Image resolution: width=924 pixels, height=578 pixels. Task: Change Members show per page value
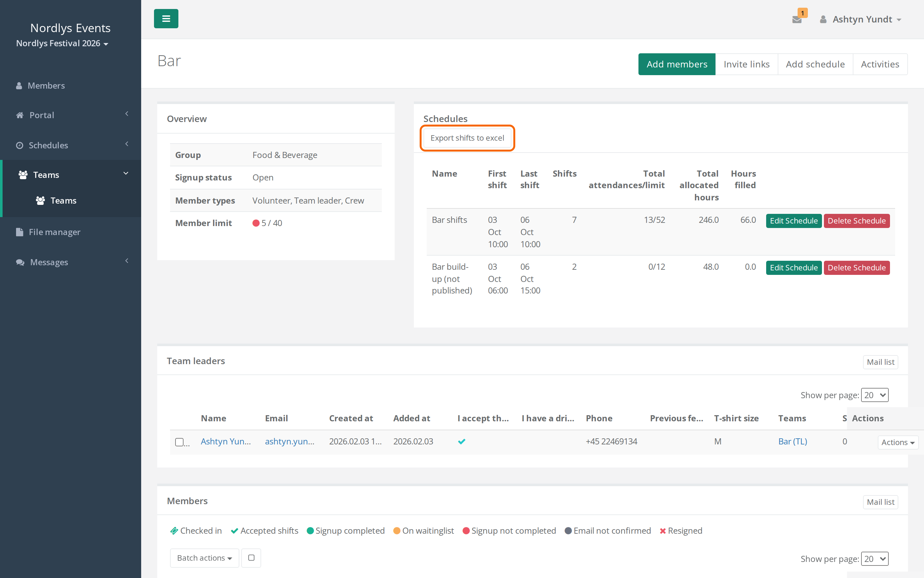coord(875,559)
